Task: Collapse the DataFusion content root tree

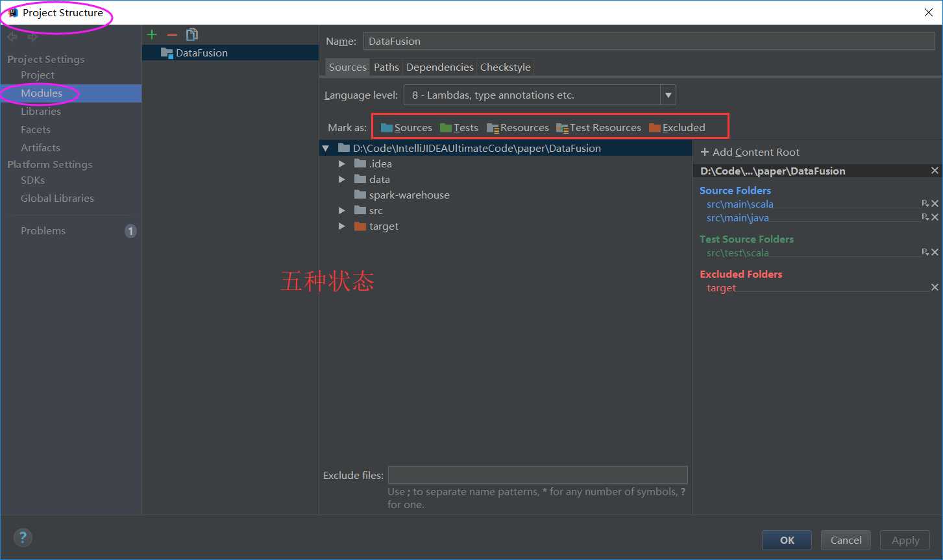Action: 326,149
